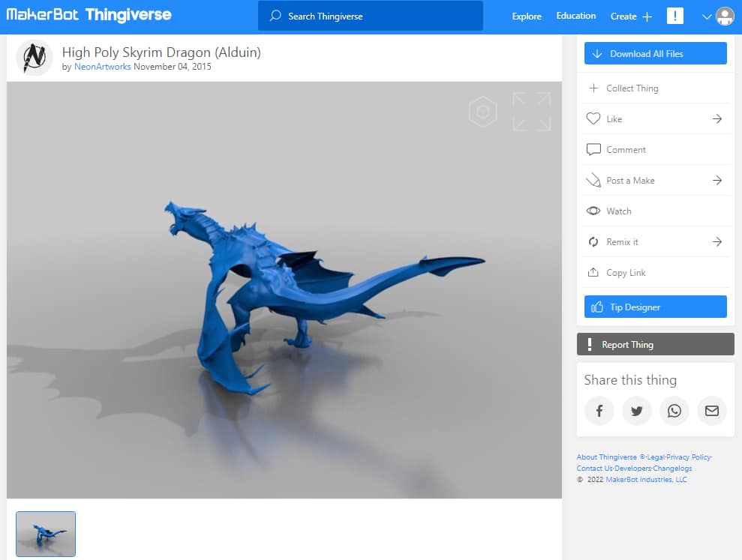Open the exclamation notifications icon

pos(674,16)
